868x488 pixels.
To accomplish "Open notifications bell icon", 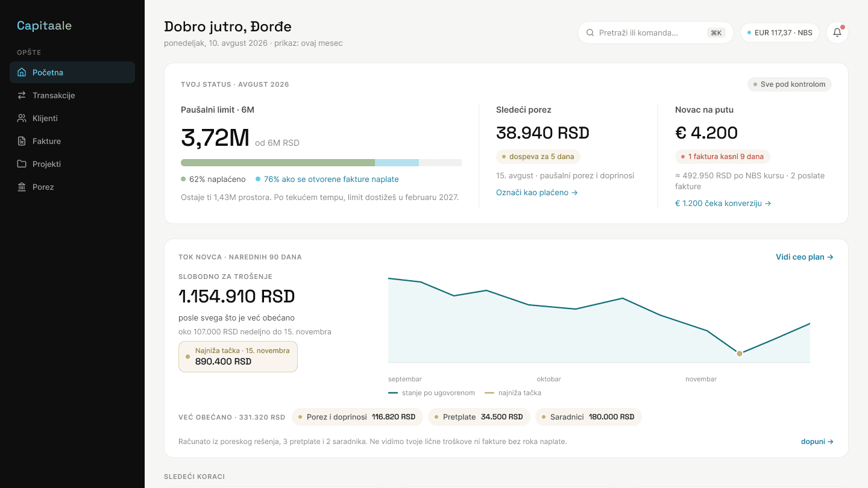I will [837, 33].
